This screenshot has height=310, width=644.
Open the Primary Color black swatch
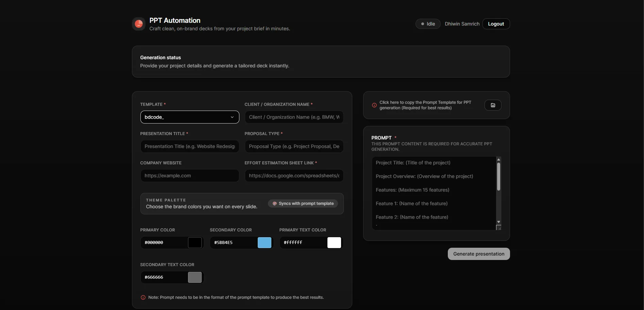[x=195, y=243]
